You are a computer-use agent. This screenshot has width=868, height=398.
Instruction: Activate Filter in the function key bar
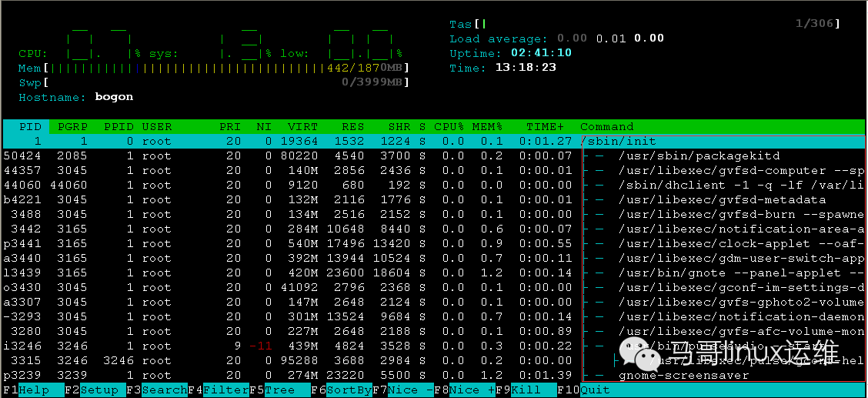tap(226, 390)
